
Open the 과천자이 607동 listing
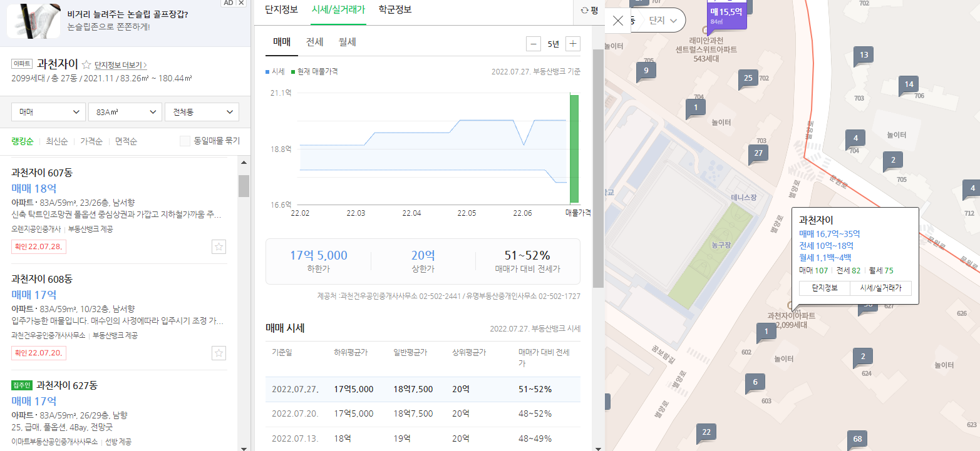click(x=42, y=173)
